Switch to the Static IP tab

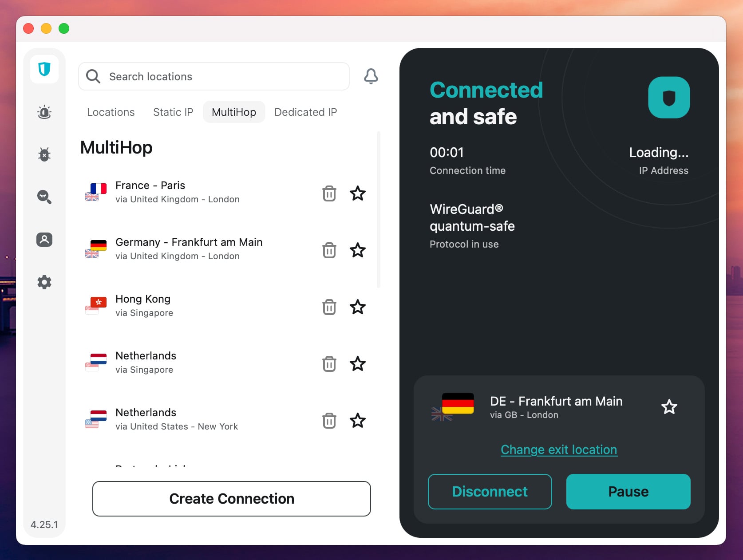[173, 112]
